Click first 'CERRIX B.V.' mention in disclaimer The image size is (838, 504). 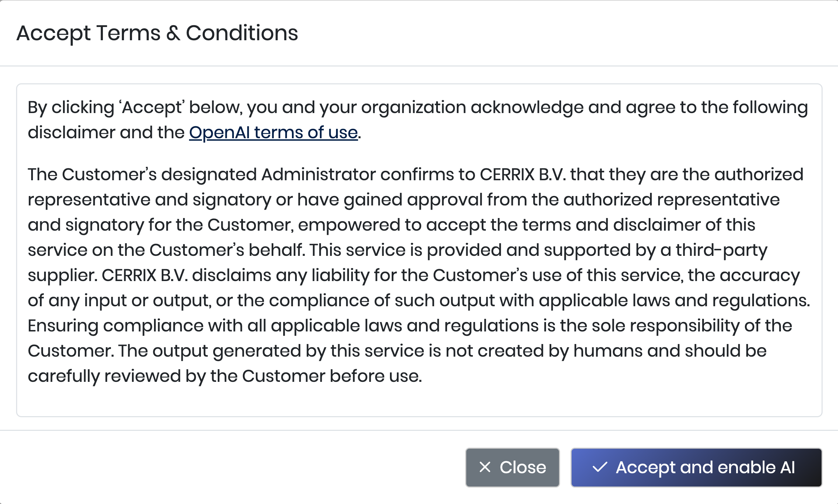click(x=523, y=175)
